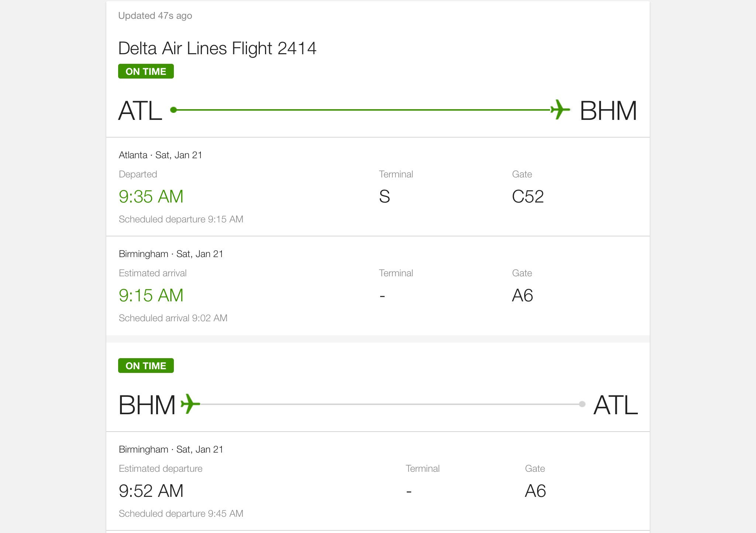Click the green origin dot next to ATL
Screen dimensions: 756x533
click(x=173, y=110)
